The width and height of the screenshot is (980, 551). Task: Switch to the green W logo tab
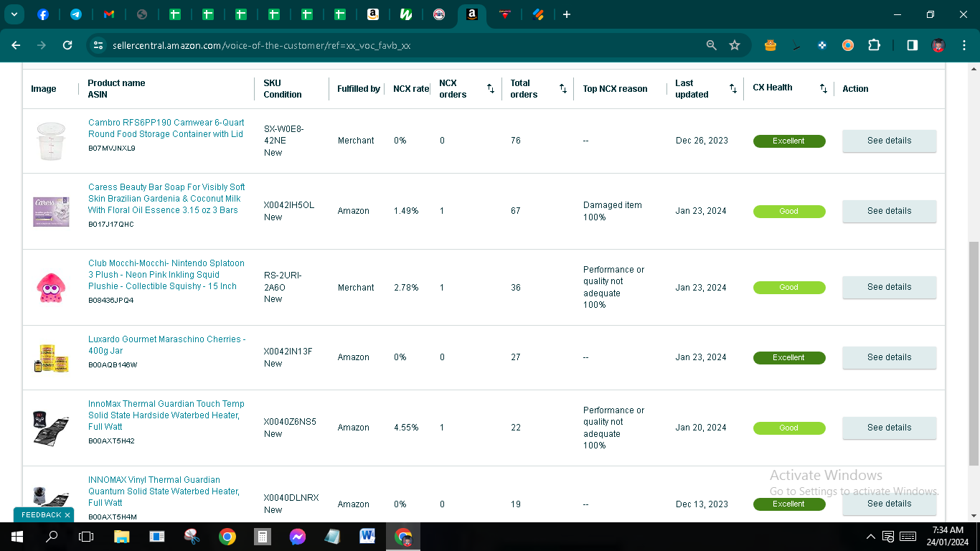[405, 14]
